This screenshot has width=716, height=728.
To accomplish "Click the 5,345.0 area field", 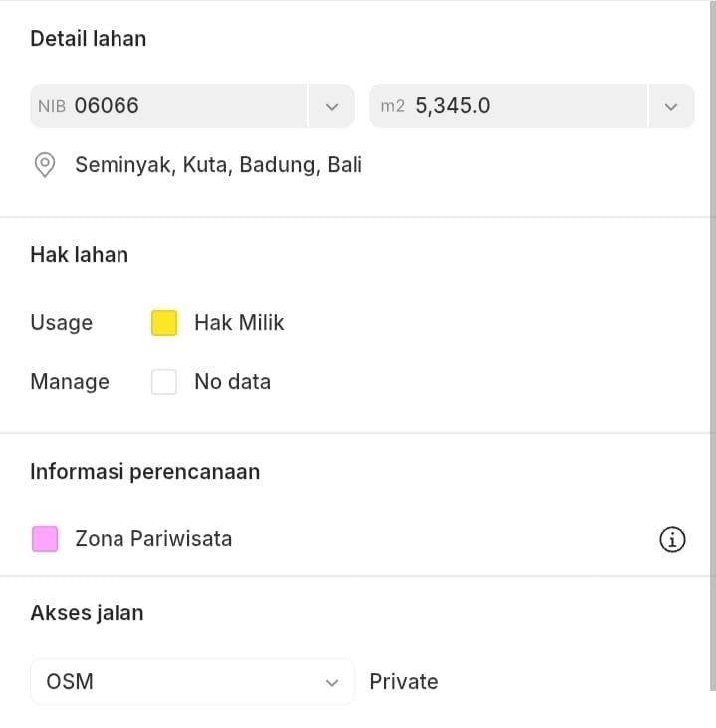I will tap(508, 106).
